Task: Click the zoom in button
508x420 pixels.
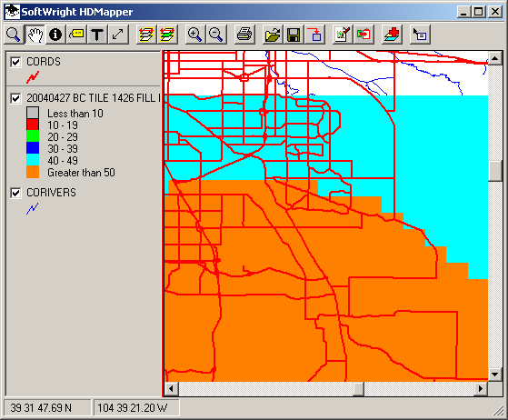Action: (x=195, y=35)
